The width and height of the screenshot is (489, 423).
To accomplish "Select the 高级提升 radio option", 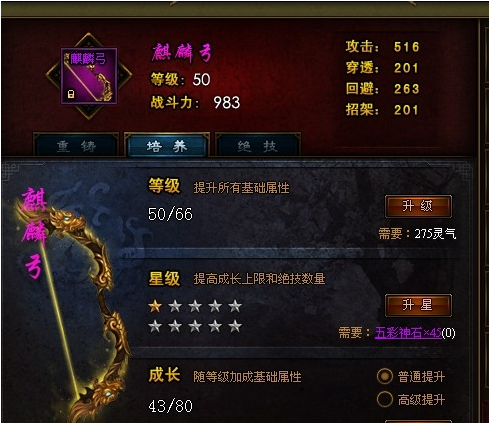I will (385, 399).
